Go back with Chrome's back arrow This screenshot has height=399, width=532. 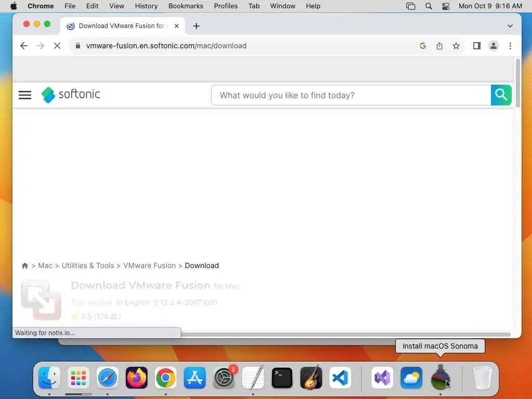tap(24, 46)
